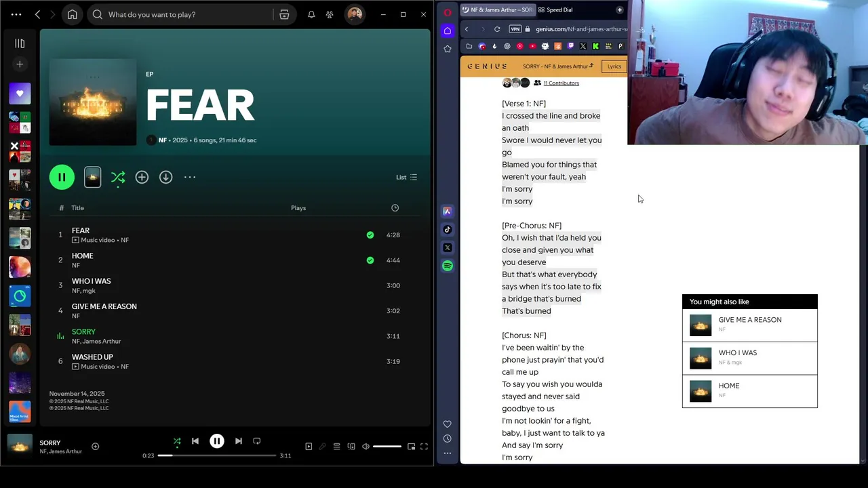Add FEAR EP to Your Library
This screenshot has width=868, height=488.
[142, 177]
